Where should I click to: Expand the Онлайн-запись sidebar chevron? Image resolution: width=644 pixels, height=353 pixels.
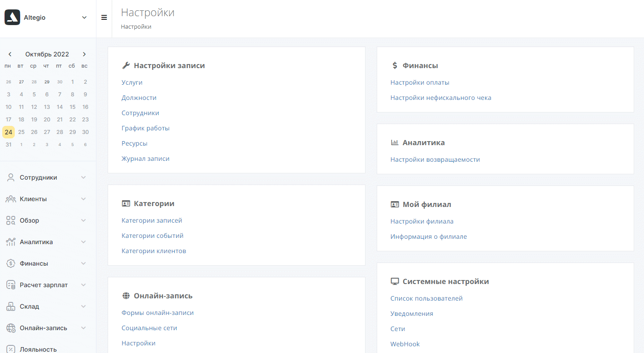click(83, 328)
